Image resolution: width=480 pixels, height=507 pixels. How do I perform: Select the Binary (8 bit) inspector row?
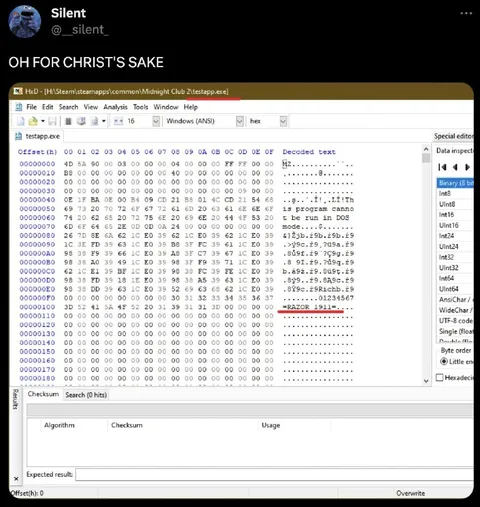[x=455, y=183]
